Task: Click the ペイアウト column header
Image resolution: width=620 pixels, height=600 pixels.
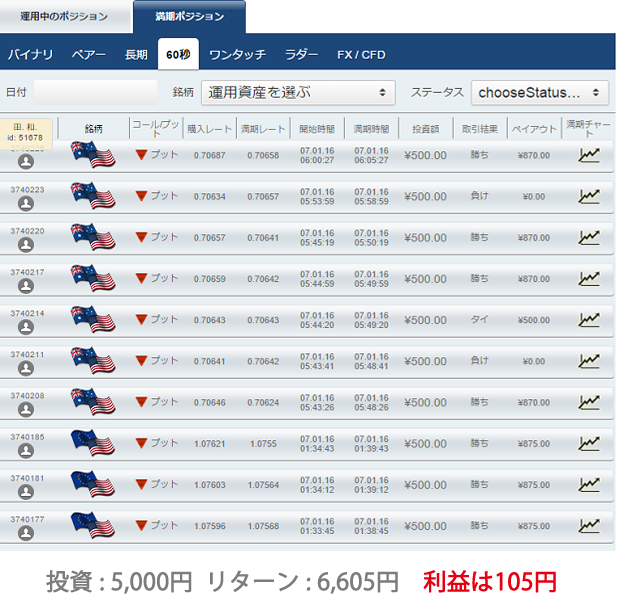Action: point(534,129)
